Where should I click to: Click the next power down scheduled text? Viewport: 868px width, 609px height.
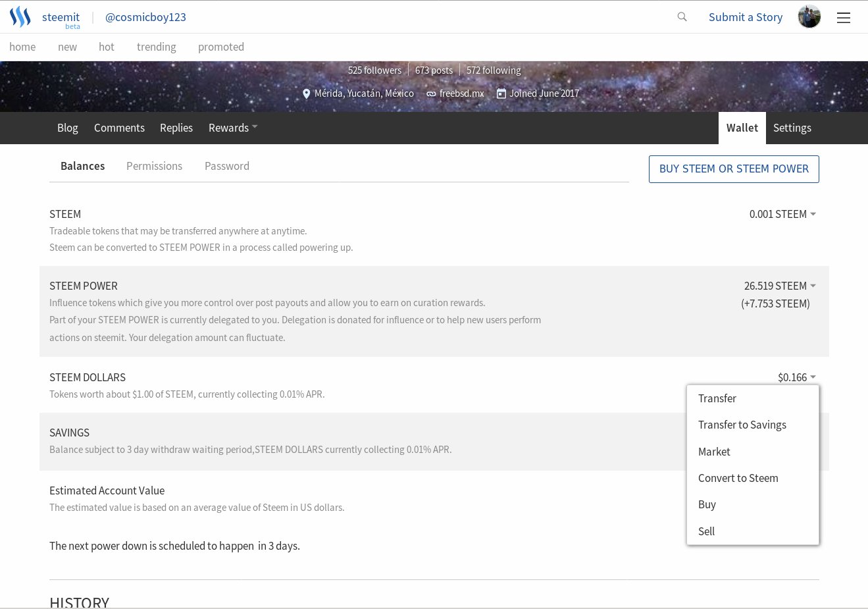(x=174, y=546)
